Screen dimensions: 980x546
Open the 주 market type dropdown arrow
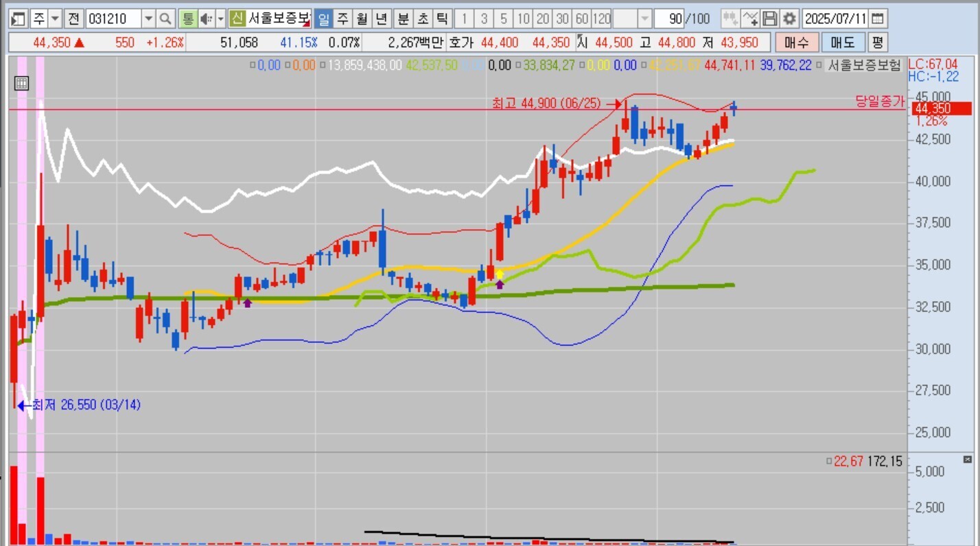point(56,19)
